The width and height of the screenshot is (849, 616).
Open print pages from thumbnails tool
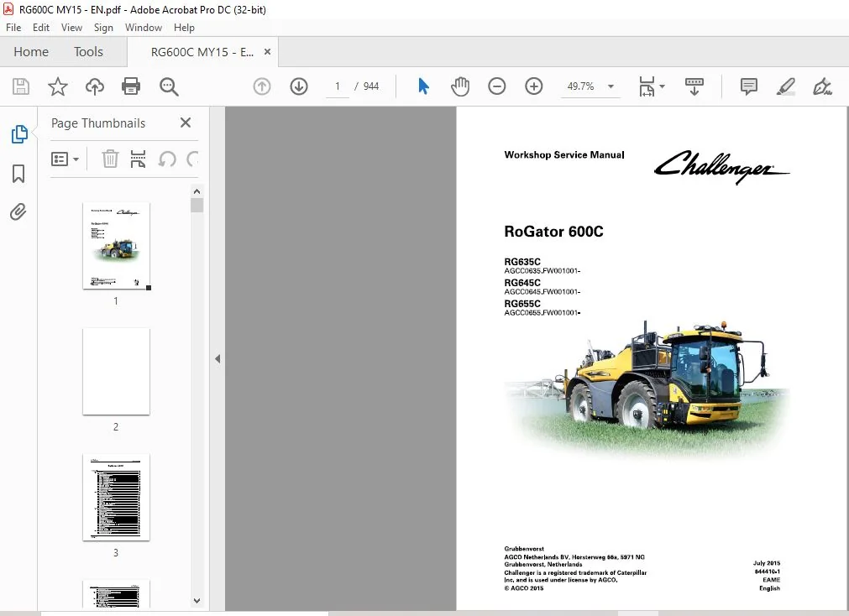pos(138,159)
